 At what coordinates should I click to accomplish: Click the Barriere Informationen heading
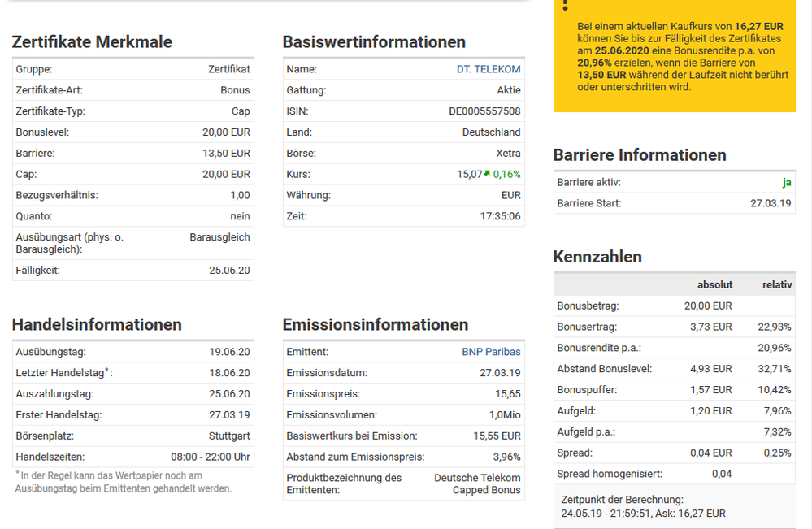click(x=640, y=155)
